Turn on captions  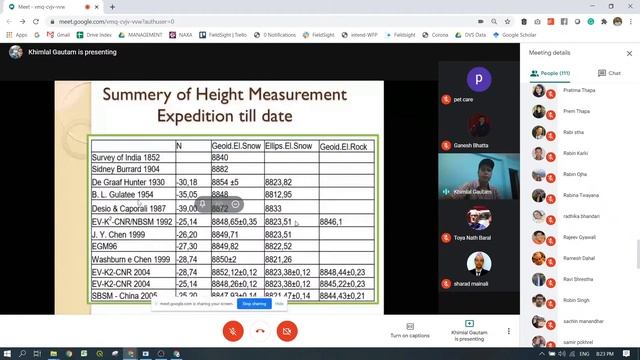tap(410, 331)
